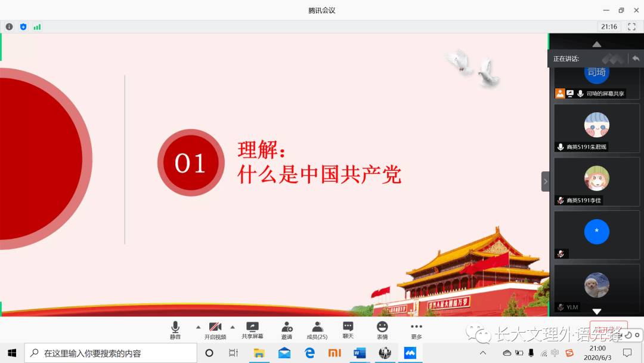Mute microphone with 静音 button
Screen dimensions: 644x363
[x=175, y=330]
